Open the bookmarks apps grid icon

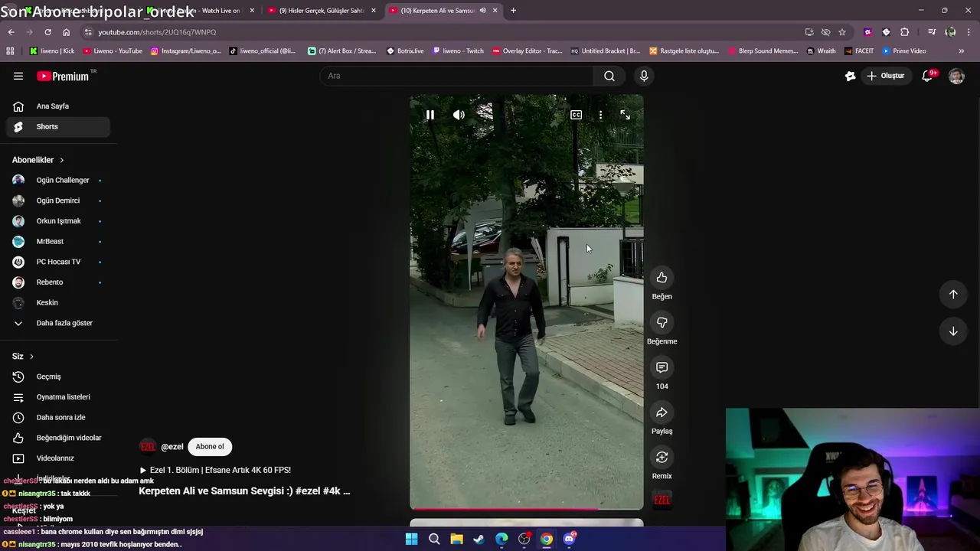[10, 51]
